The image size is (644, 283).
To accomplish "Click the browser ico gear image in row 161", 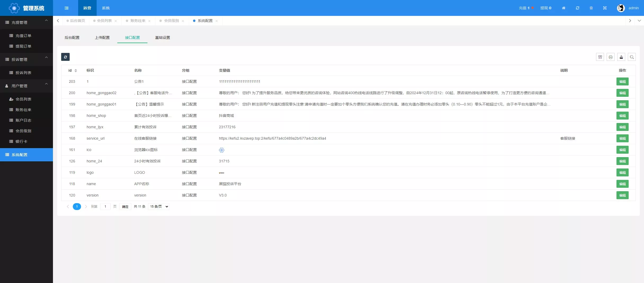I will 222,150.
